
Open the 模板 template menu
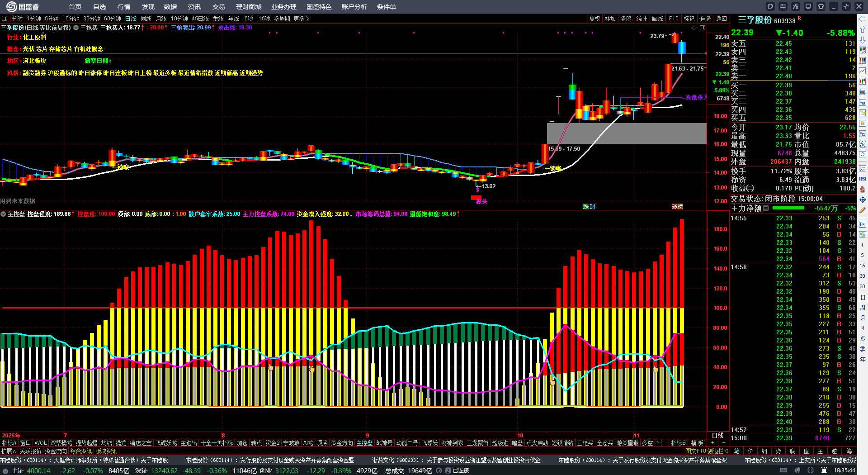coord(698,443)
